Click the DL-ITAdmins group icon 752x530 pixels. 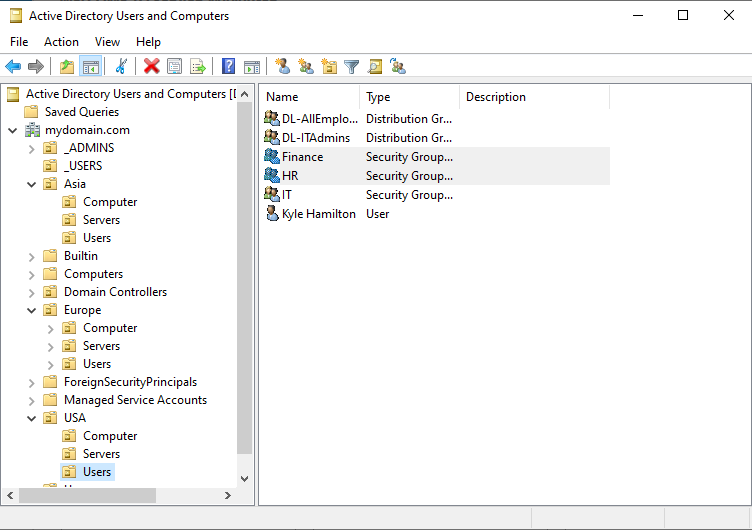272,137
